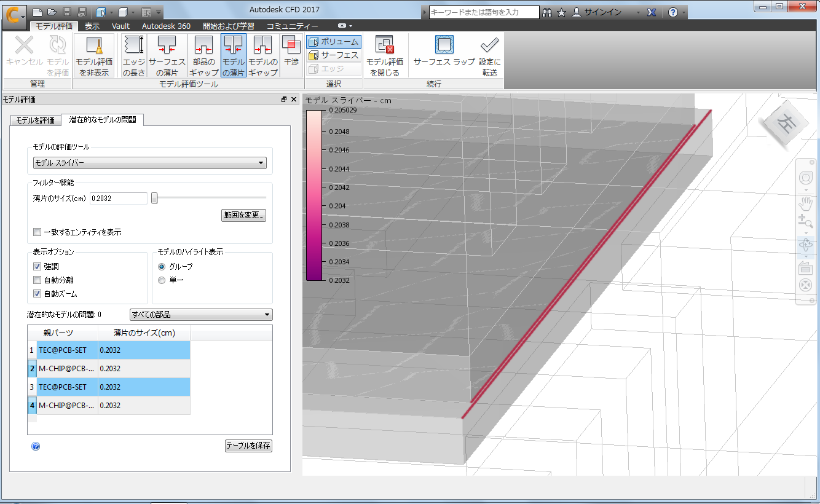Open the コミュニティー ribbon tab
This screenshot has height=504, width=820.
pos(293,26)
